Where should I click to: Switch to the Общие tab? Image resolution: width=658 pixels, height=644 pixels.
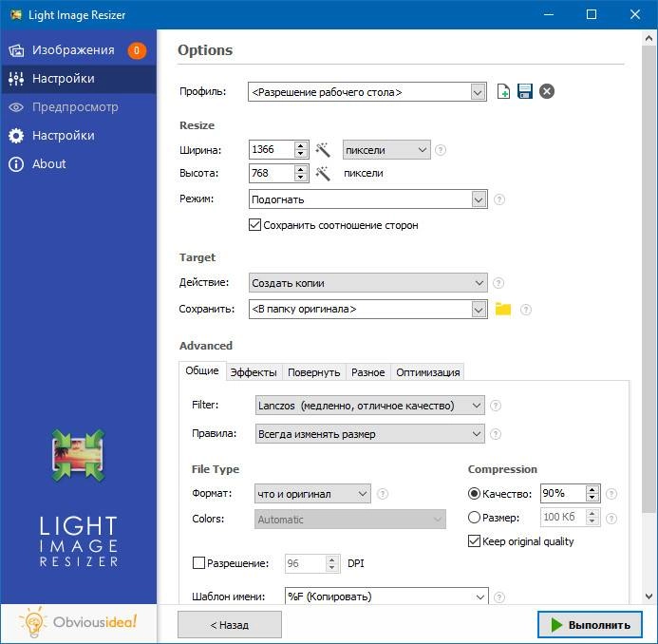click(x=202, y=370)
